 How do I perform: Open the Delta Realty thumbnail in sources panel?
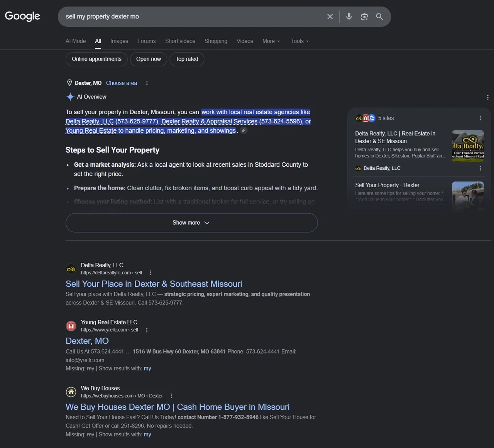click(468, 146)
